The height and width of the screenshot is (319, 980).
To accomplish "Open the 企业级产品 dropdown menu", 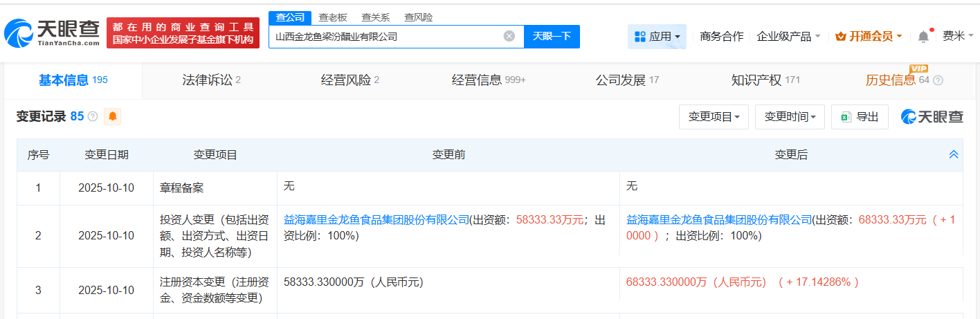I will coord(788,36).
